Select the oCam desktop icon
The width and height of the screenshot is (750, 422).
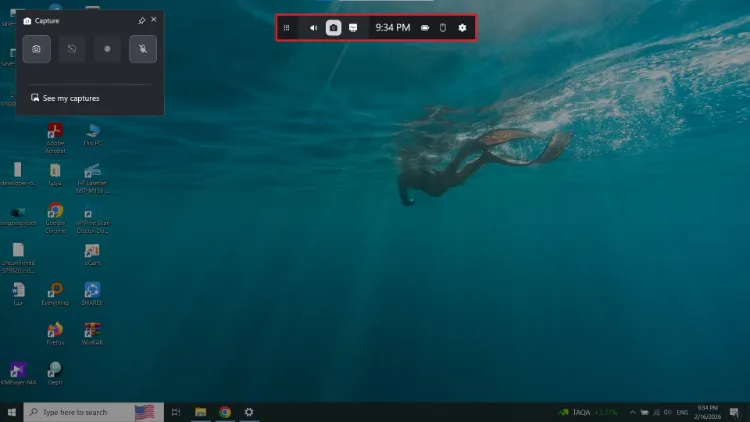(x=92, y=255)
